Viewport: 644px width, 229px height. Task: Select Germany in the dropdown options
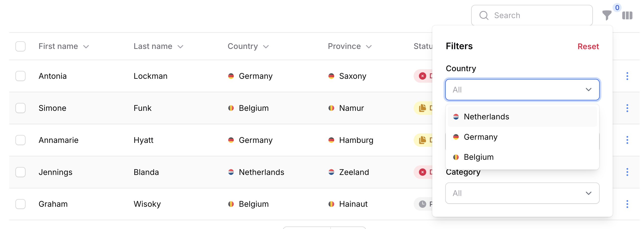480,137
